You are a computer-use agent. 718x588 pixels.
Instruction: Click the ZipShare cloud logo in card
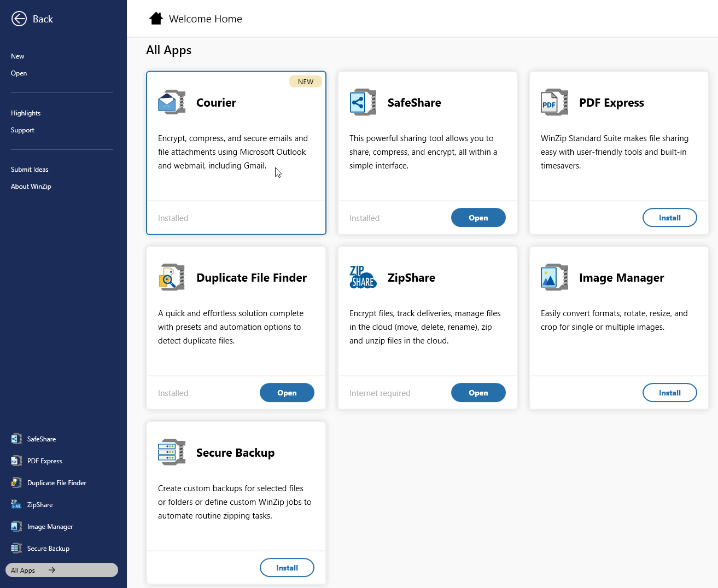tap(363, 277)
